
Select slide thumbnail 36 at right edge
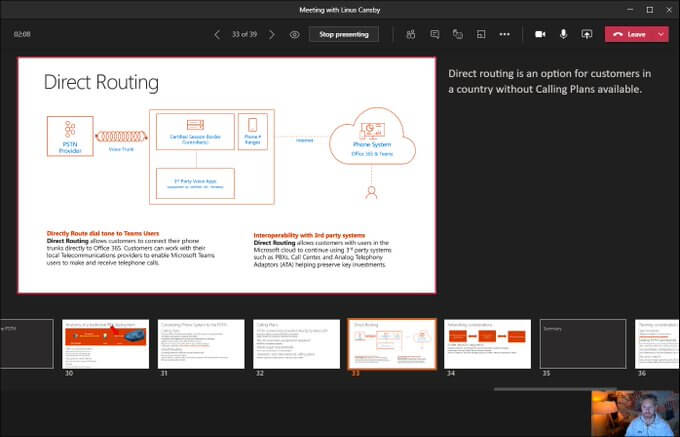(x=657, y=344)
